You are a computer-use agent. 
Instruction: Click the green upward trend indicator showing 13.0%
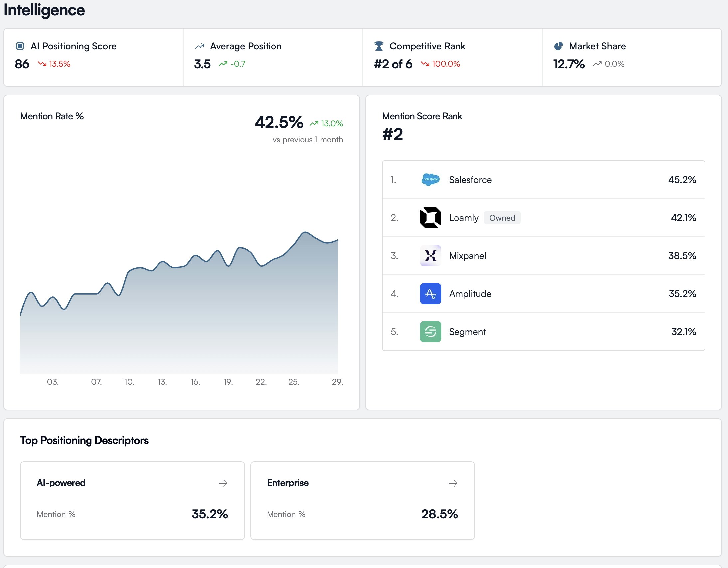(326, 123)
